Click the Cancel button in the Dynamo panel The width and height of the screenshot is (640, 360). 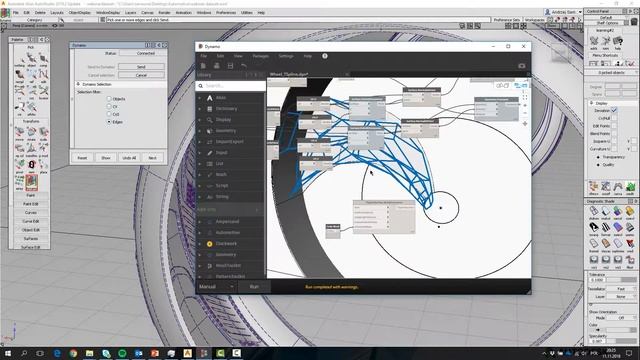click(141, 75)
